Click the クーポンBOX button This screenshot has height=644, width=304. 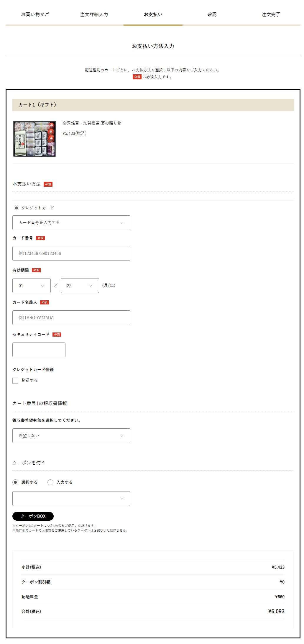(33, 516)
